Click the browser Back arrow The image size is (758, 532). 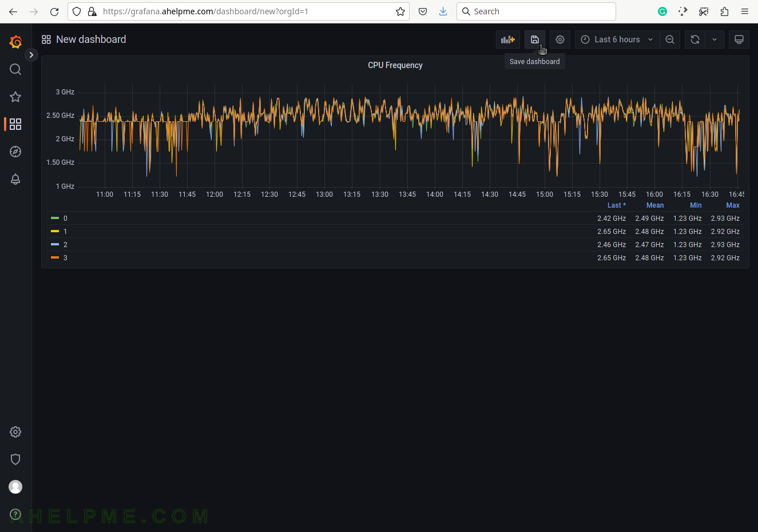click(x=13, y=11)
